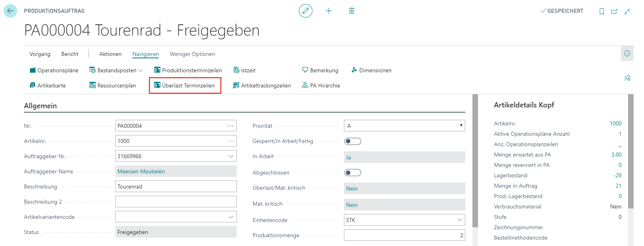Click Überlast/Mat. kritisch value Nein

(352, 188)
